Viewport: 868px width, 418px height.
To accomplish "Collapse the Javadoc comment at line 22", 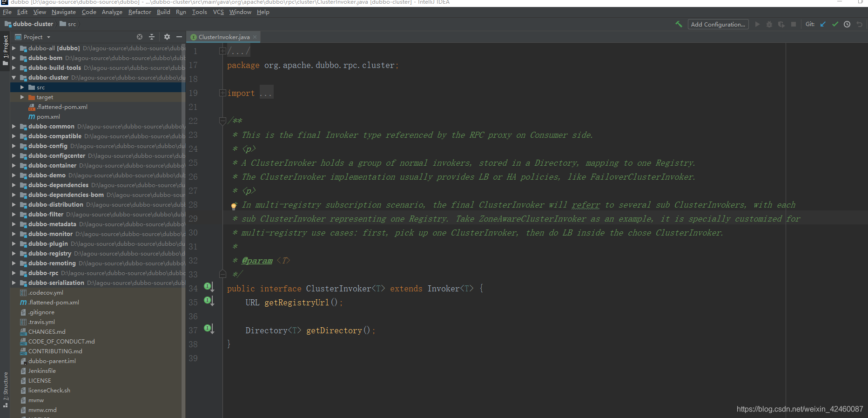I will click(x=222, y=121).
